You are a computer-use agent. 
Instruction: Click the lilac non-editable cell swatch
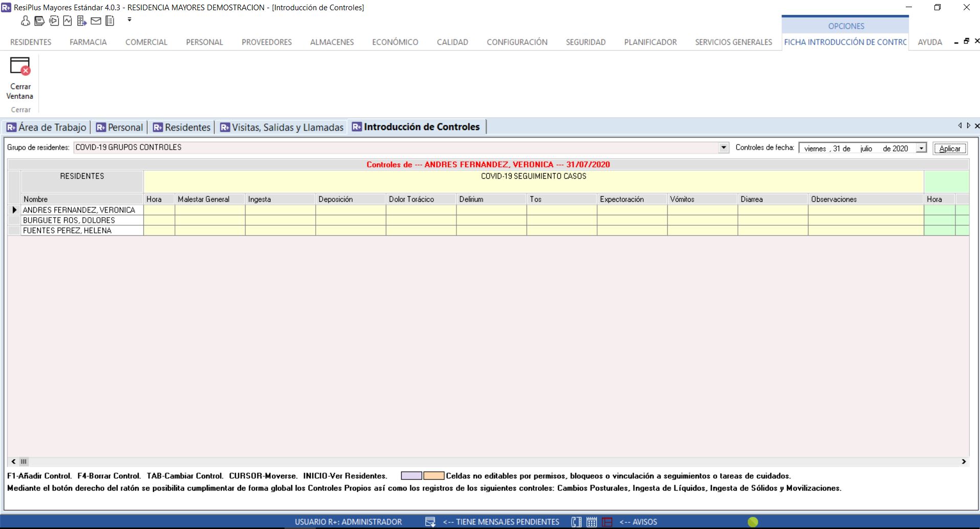point(411,476)
